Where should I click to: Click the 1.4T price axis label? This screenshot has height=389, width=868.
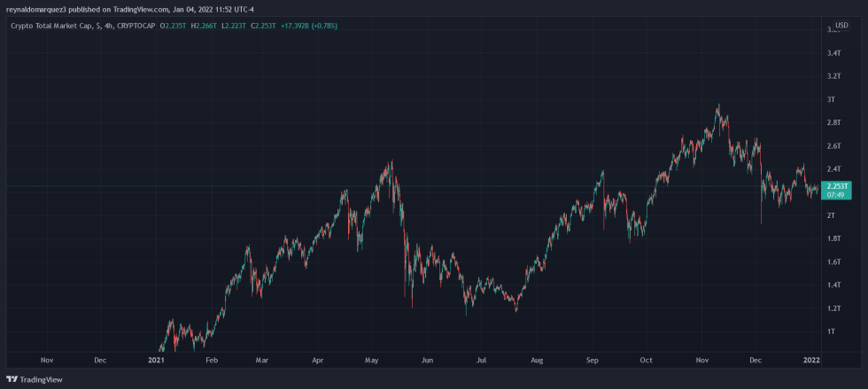[833, 284]
